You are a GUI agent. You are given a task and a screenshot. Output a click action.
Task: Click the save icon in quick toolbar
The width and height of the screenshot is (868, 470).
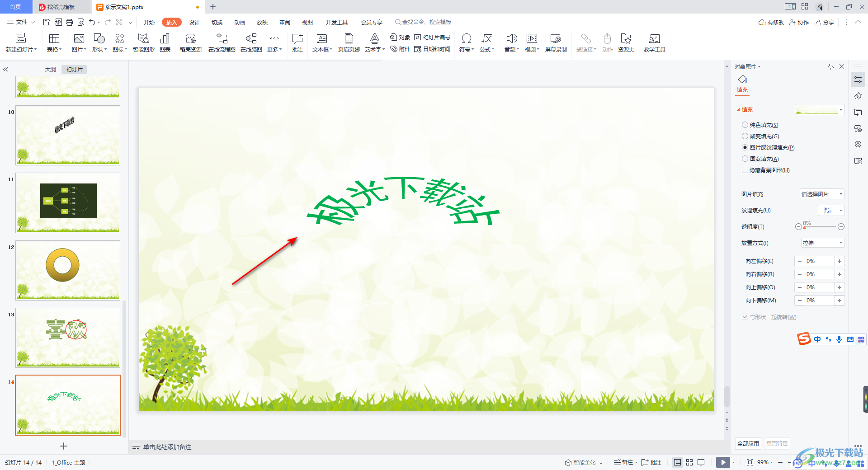point(47,22)
